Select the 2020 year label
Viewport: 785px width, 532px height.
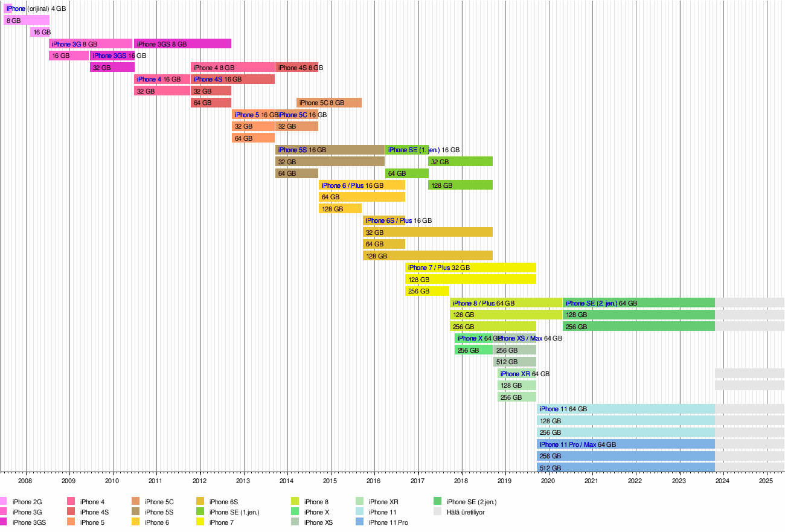tap(548, 481)
